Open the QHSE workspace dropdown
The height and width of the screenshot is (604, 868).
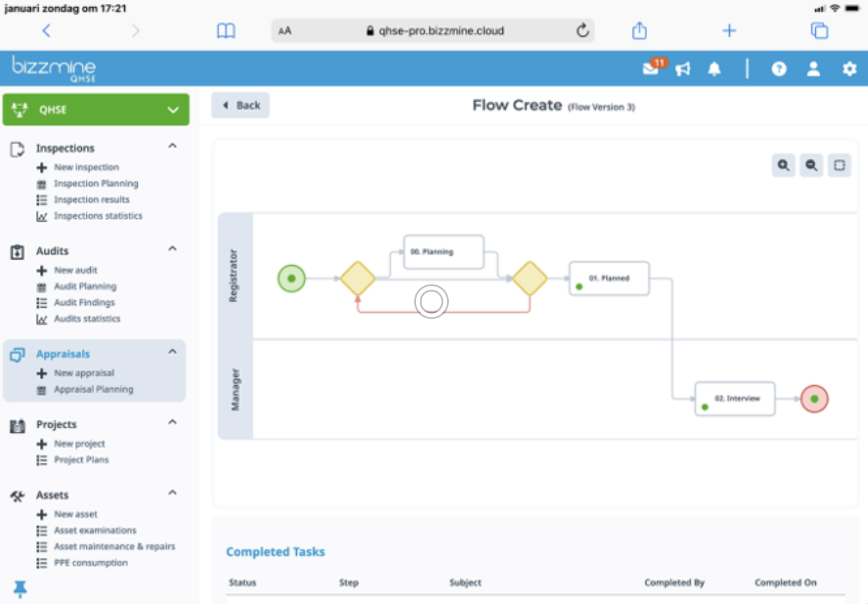tap(96, 109)
